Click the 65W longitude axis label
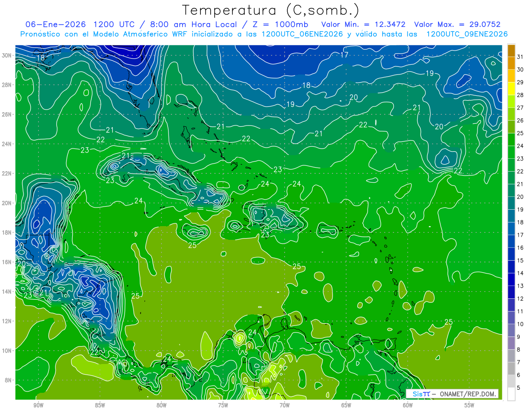Image resolution: width=532 pixels, height=411 pixels. pos(346,405)
